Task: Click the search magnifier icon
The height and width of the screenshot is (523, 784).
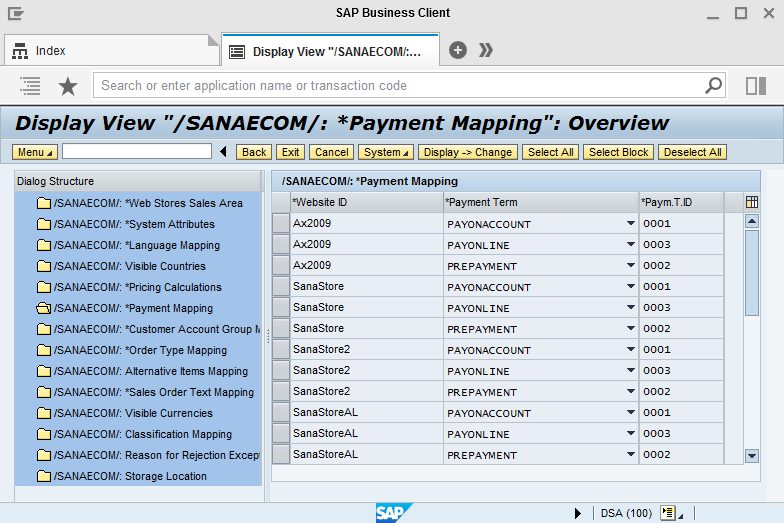Action: pos(714,86)
